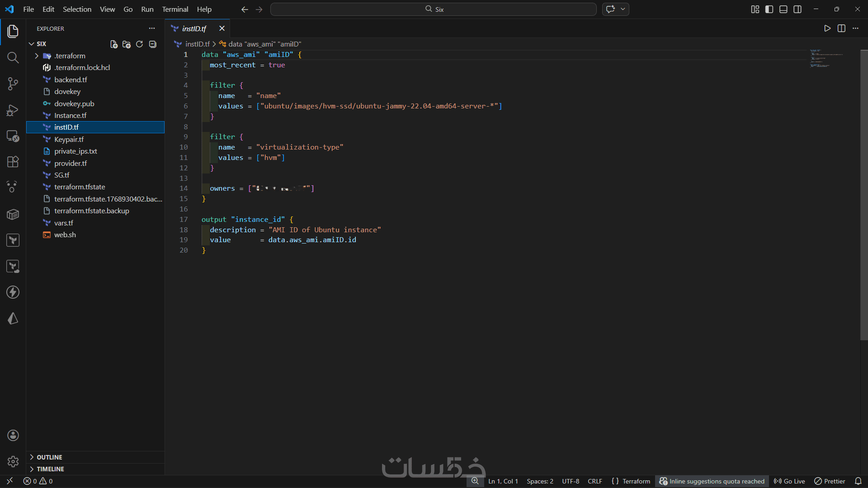Open the Extensions view
The image size is (868, 488).
13,162
